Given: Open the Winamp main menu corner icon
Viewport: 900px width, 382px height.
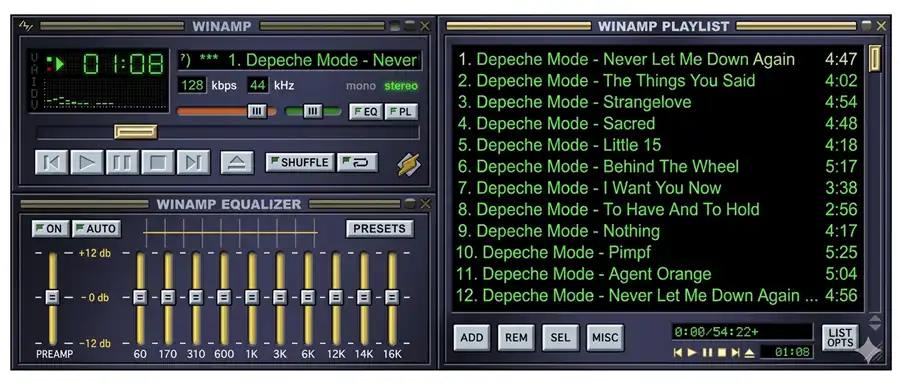Looking at the screenshot, I should [x=25, y=26].
